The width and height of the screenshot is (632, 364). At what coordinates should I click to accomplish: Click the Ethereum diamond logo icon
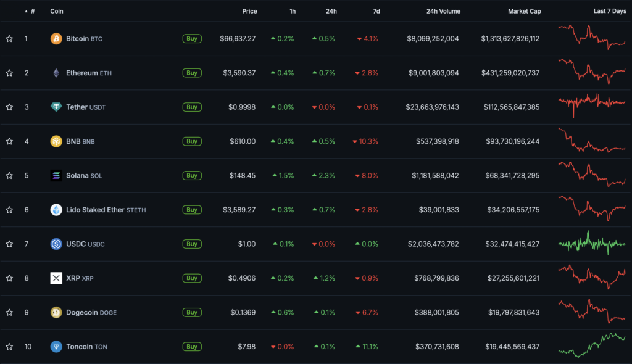[x=56, y=73]
